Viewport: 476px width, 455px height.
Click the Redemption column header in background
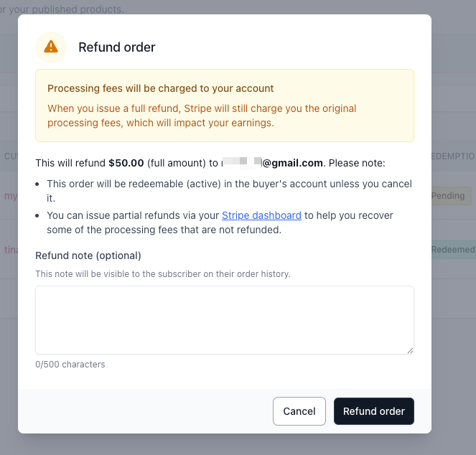pyautogui.click(x=453, y=156)
